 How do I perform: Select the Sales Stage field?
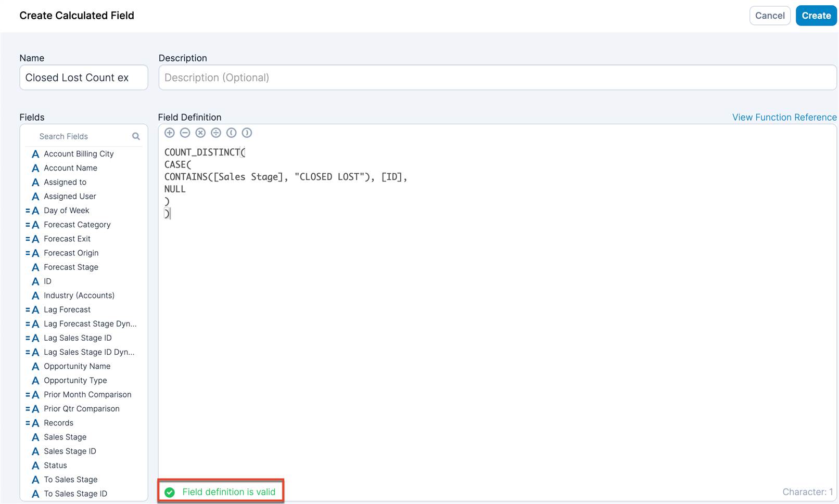[65, 437]
